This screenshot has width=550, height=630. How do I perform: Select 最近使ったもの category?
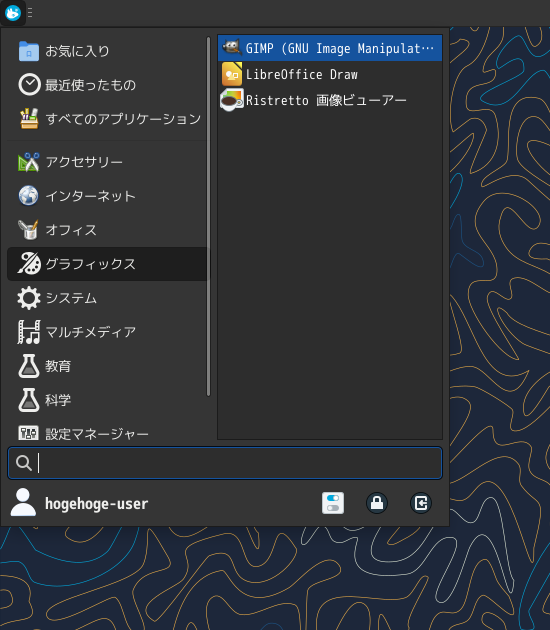[x=107, y=85]
